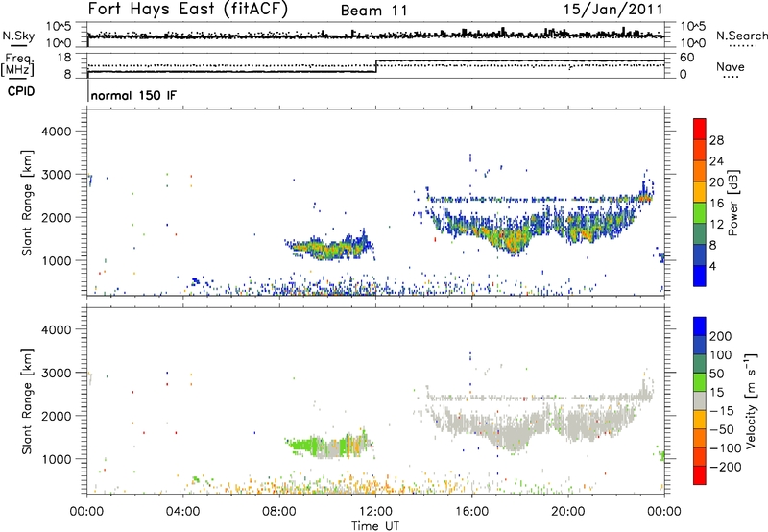Click the '10^0' tick beside the N.Search label

tap(693, 43)
